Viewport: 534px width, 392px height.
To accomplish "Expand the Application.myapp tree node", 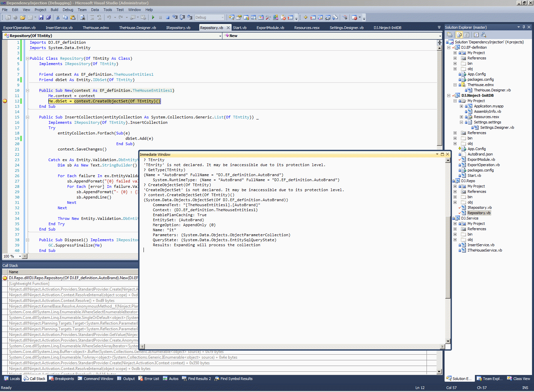I will (x=461, y=106).
